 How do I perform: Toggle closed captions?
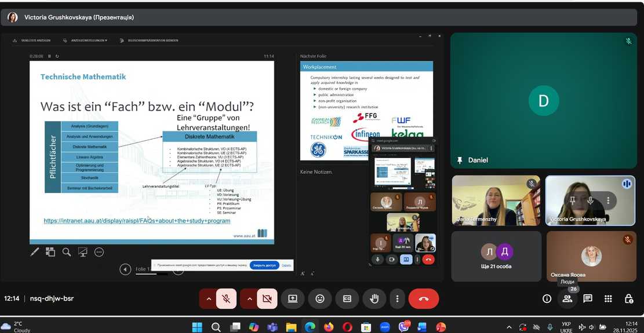[x=347, y=299]
